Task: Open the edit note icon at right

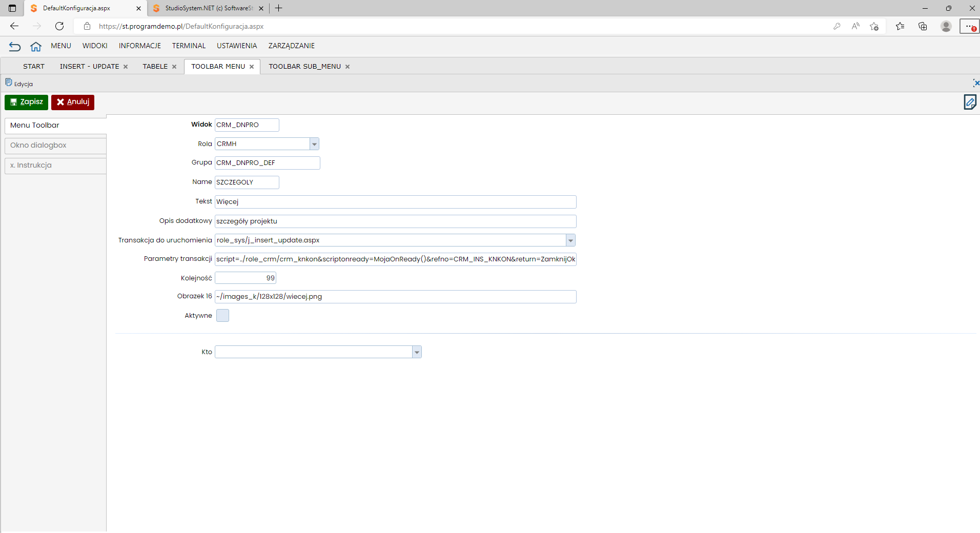Action: click(970, 102)
